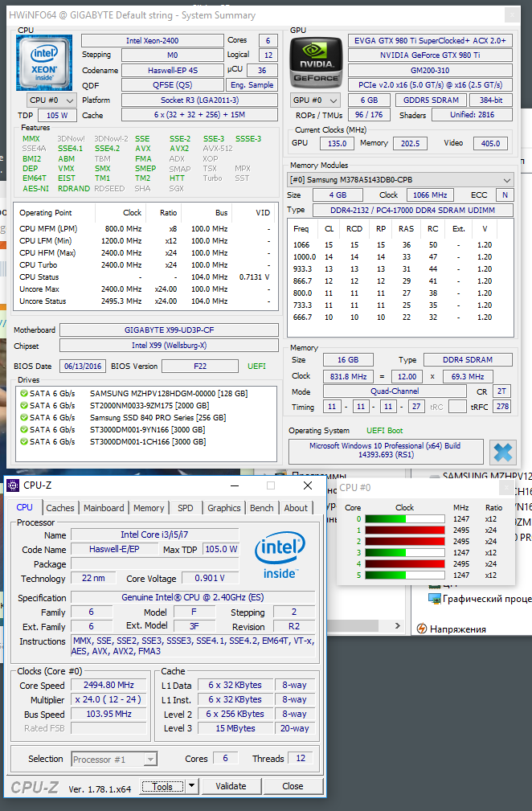This screenshot has height=811, width=532.
Task: Click the Eng. Sample field
Action: pyautogui.click(x=252, y=85)
